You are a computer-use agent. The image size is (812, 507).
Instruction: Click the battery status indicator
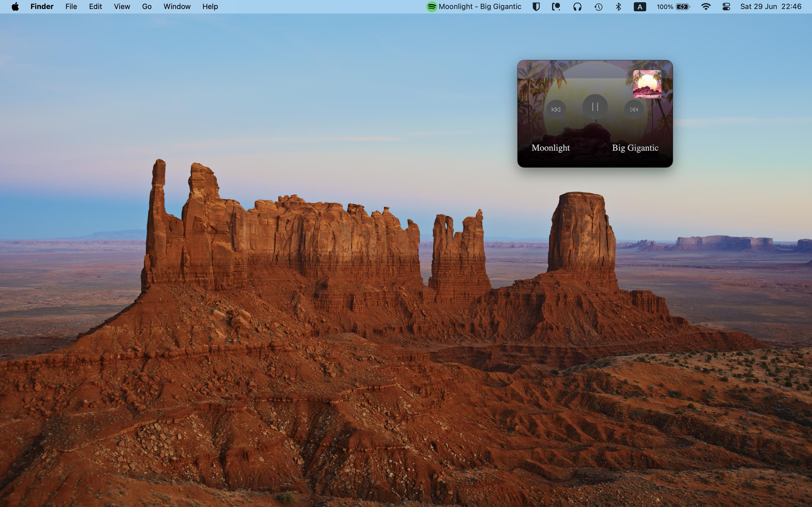[x=683, y=7]
